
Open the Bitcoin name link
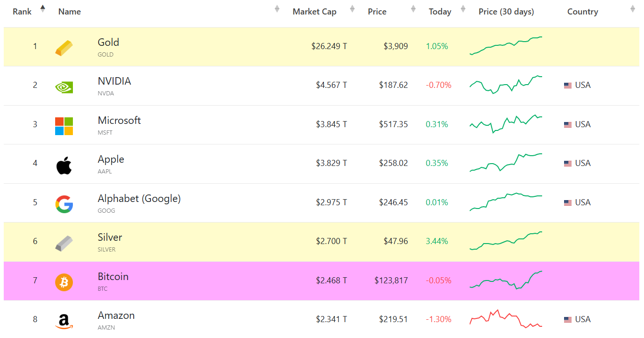(x=113, y=277)
